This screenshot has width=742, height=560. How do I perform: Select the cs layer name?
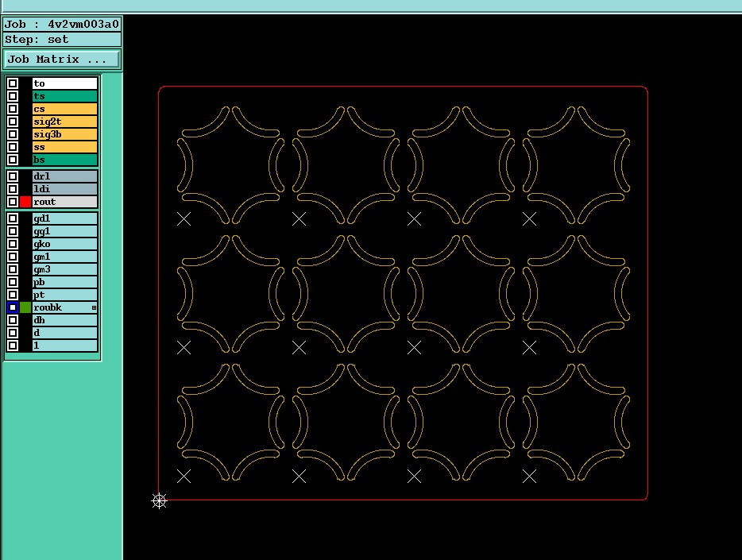click(x=65, y=110)
